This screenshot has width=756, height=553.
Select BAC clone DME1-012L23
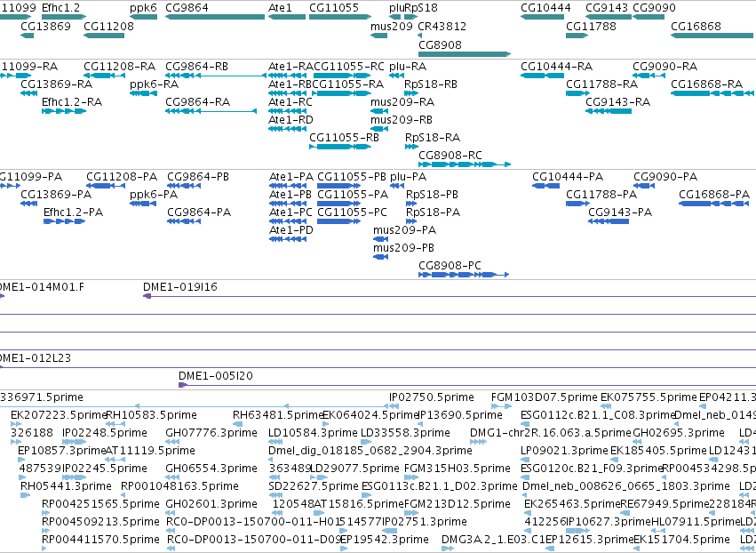tap(378, 368)
